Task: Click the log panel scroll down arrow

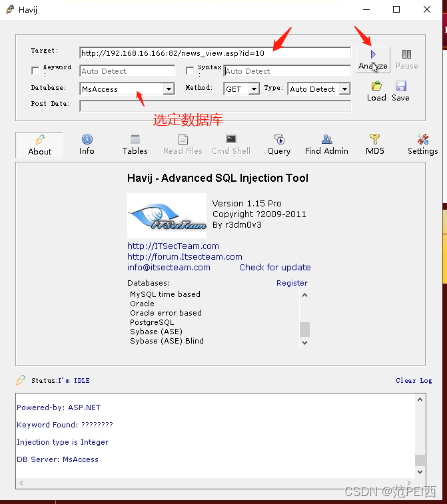Action: click(420, 471)
